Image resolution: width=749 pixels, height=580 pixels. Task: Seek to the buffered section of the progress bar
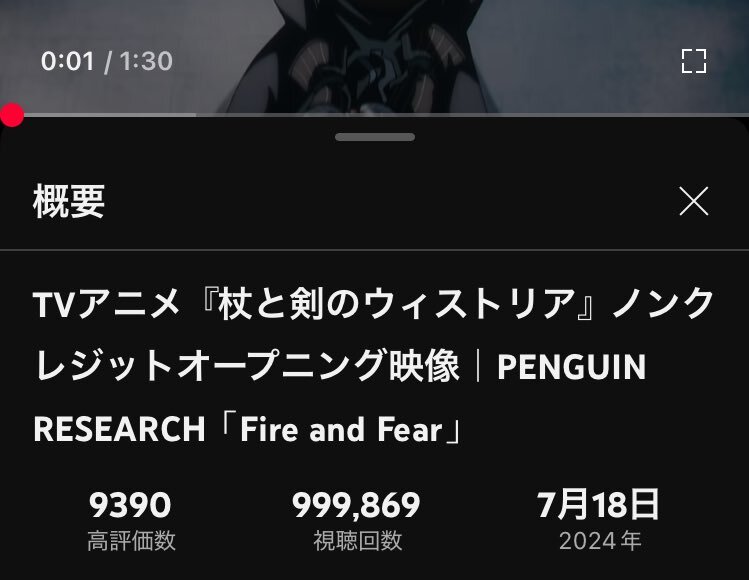pyautogui.click(x=110, y=115)
